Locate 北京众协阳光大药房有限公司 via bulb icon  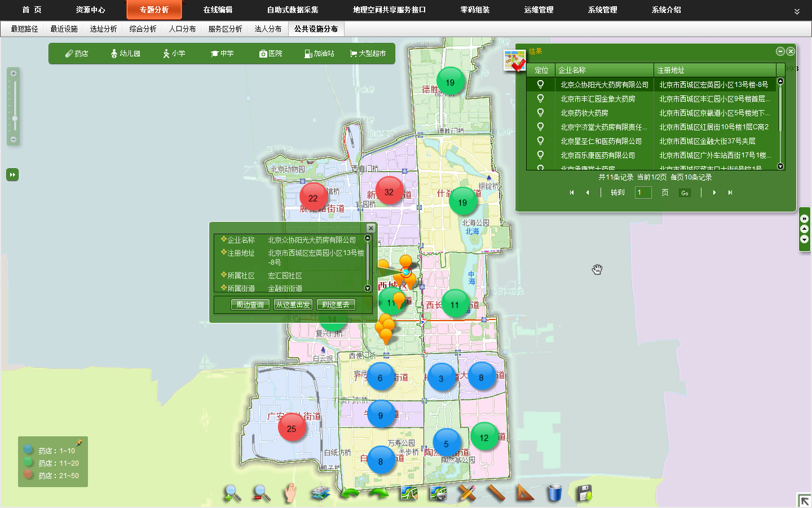[x=540, y=84]
